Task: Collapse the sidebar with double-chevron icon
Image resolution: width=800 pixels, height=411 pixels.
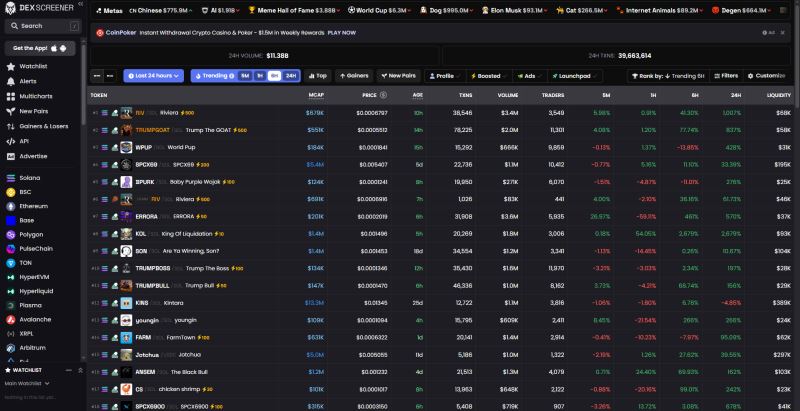Action: click(x=80, y=4)
